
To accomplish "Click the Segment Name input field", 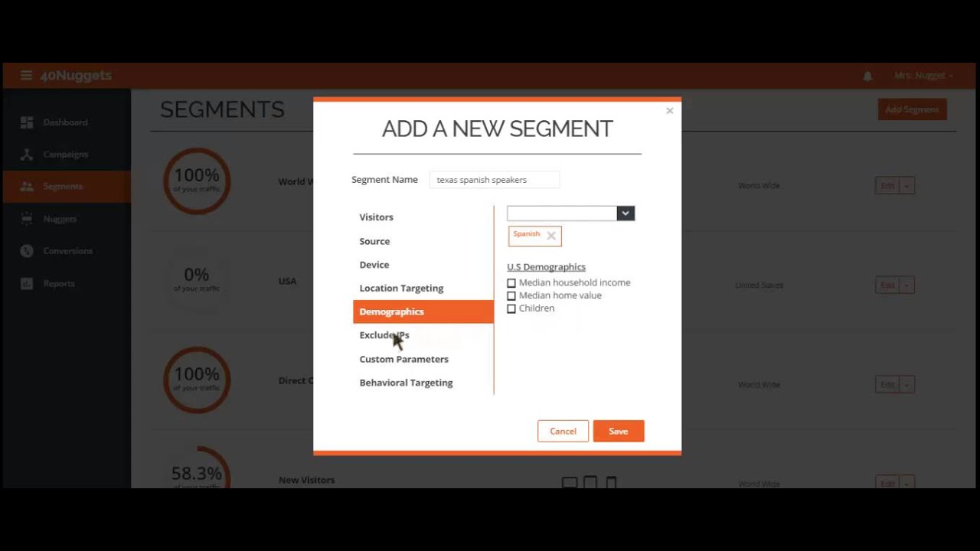I will coord(495,180).
